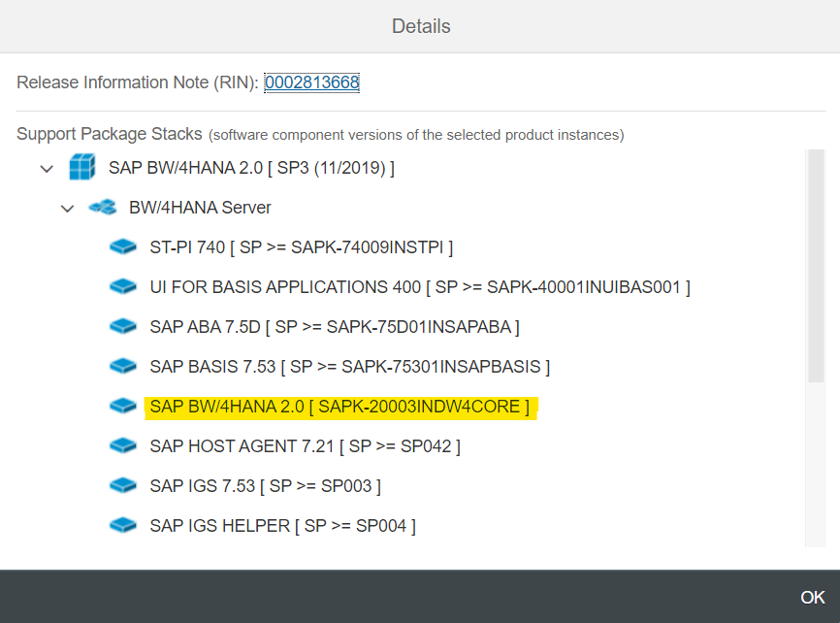Click the BW/4HANA Server instance icon
Viewport: 840px width, 623px height.
click(x=102, y=207)
